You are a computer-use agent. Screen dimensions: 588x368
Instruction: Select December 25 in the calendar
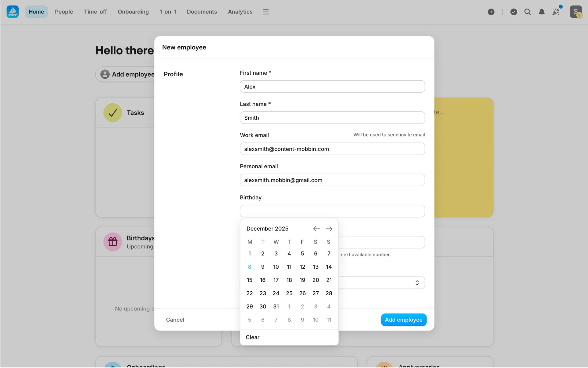pyautogui.click(x=289, y=293)
